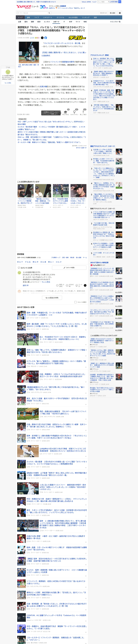
Task: Open the 返信 2件 replies link
Action: coord(26,285)
